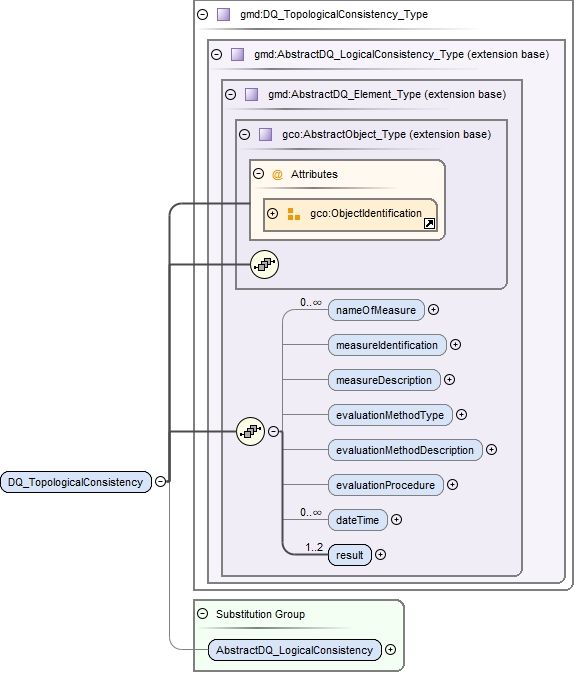Click the gmd:AbstractDQ_Element_Type (extension base) label
This screenshot has height=673, width=575.
pyautogui.click(x=387, y=94)
